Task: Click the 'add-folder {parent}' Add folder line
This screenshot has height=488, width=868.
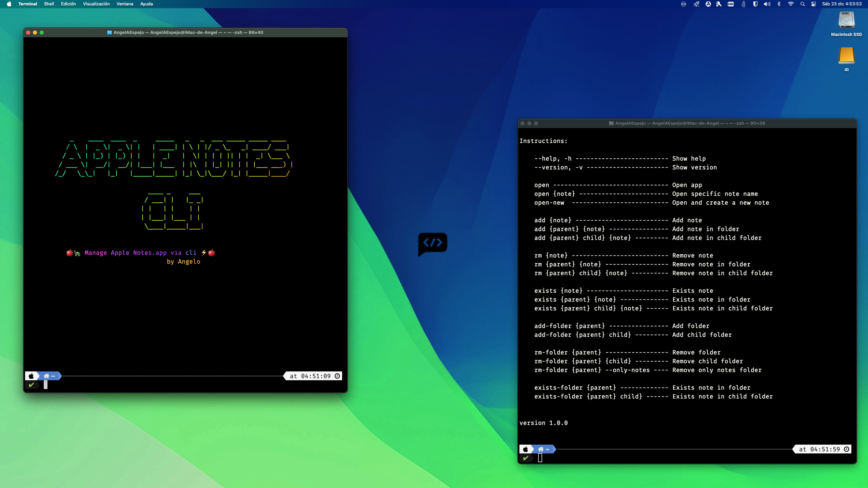Action: click(622, 326)
